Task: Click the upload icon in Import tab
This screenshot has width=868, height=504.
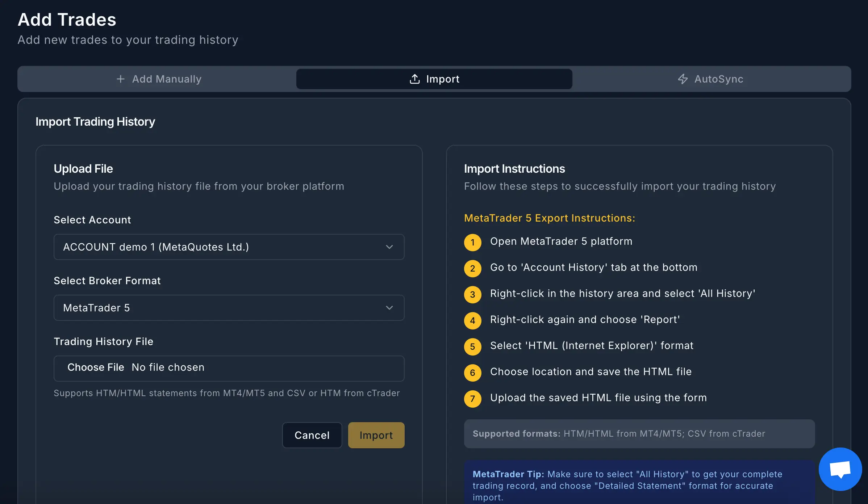Action: [414, 79]
